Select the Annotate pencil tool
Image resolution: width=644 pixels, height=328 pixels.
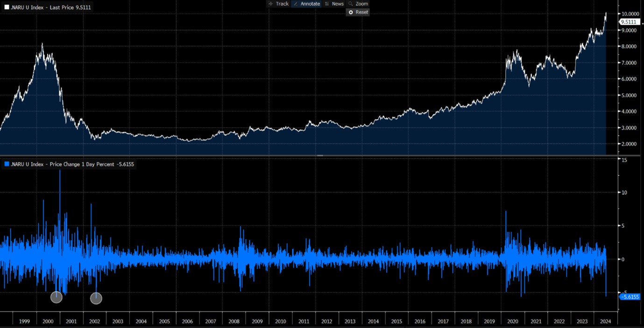click(x=306, y=4)
